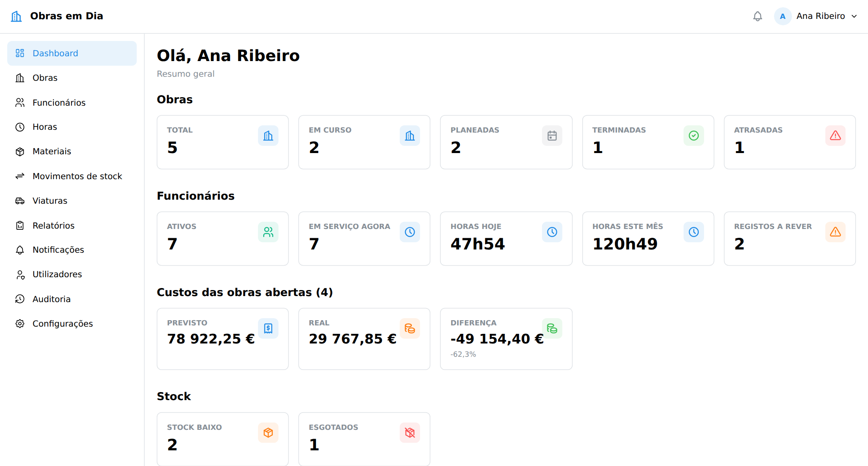Click the -62,3% difference percentage
The height and width of the screenshot is (466, 868).
[x=463, y=354]
